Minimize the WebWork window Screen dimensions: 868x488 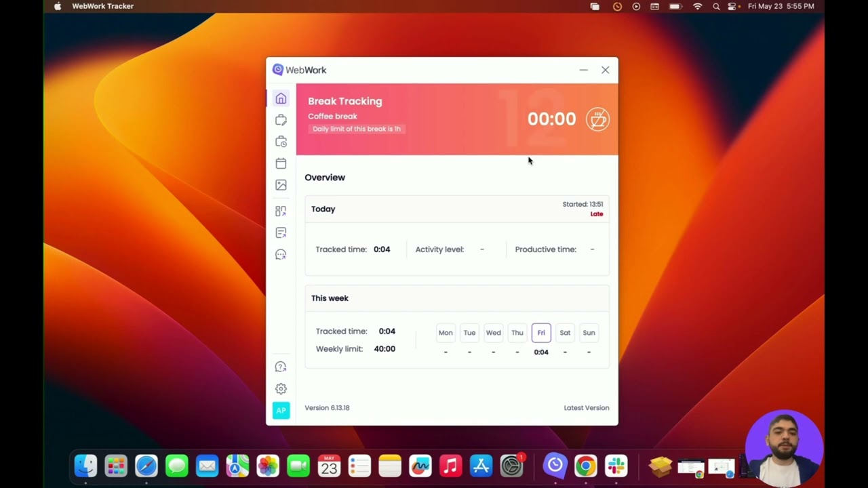pyautogui.click(x=584, y=70)
